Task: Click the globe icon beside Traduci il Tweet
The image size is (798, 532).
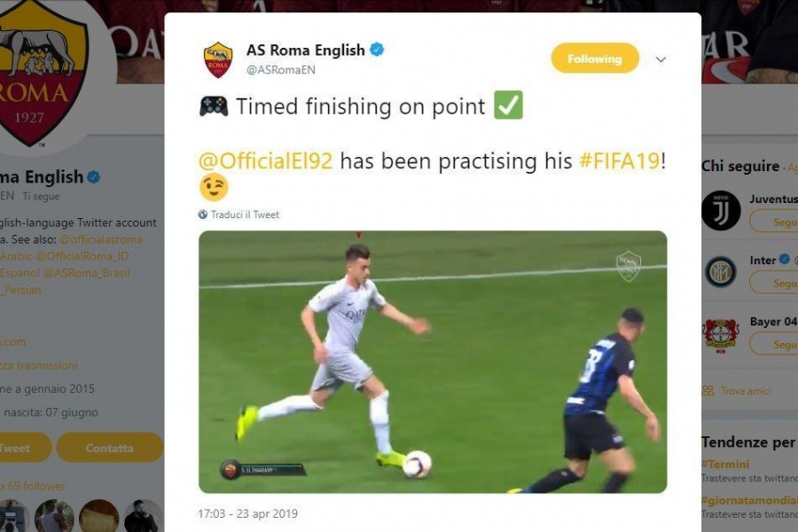Action: pos(202,215)
